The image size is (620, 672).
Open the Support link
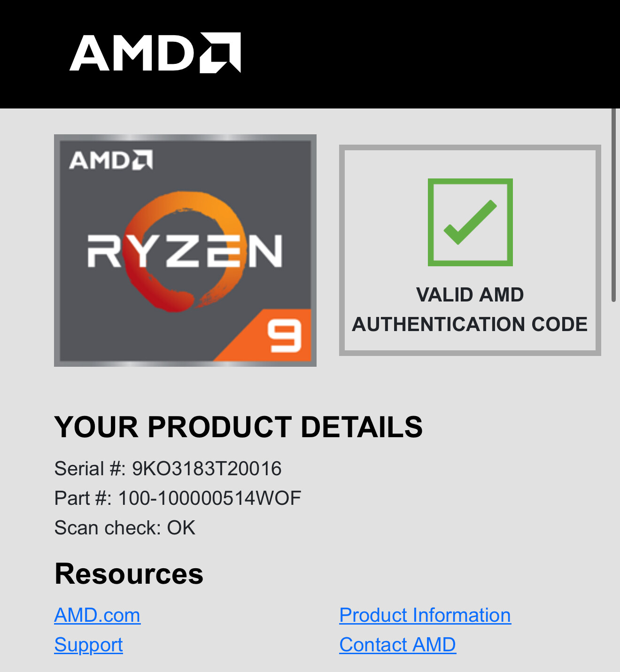(x=88, y=645)
